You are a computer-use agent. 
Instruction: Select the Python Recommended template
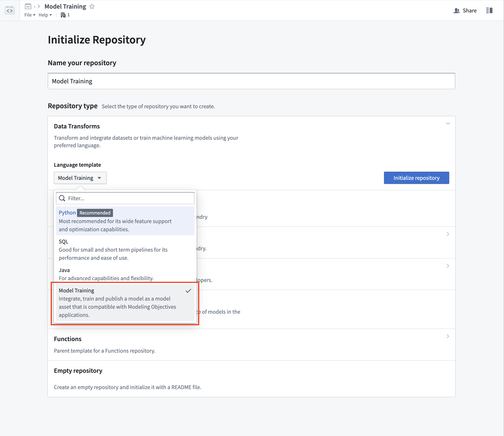coord(125,221)
